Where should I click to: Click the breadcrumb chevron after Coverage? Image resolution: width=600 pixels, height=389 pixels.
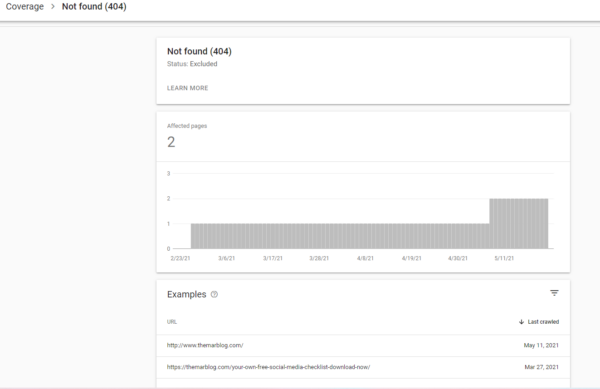[x=53, y=7]
